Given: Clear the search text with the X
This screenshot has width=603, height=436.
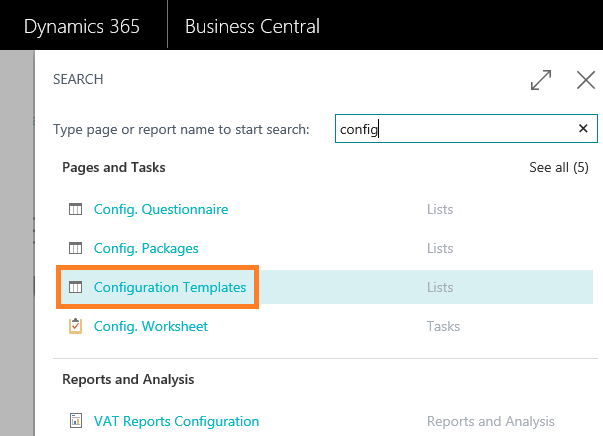Looking at the screenshot, I should pos(583,129).
